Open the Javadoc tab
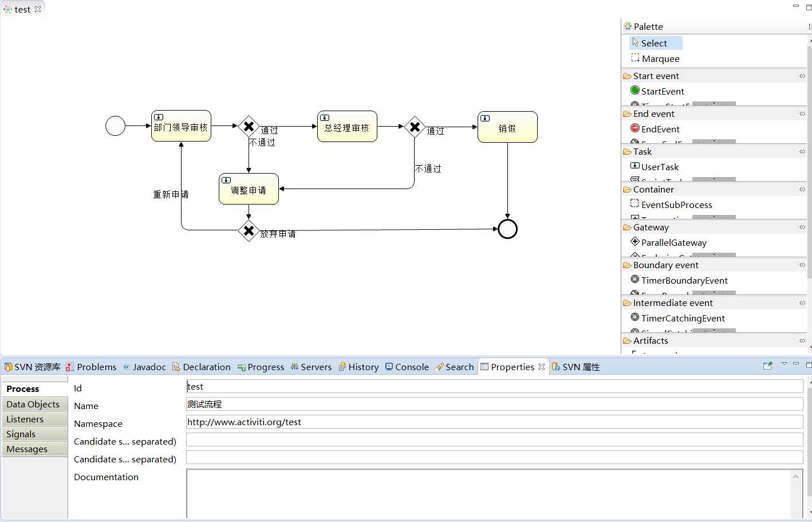Screen dimensions: 812x522 pyautogui.click(x=144, y=367)
